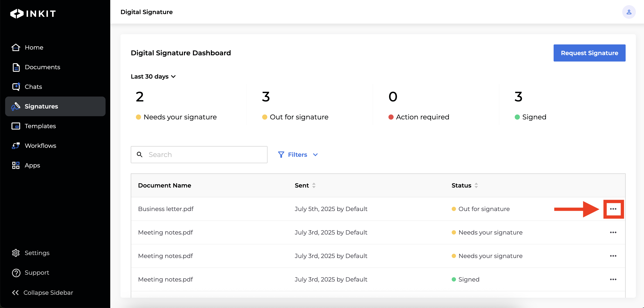
Task: Click the Documents file icon
Action: tap(16, 67)
